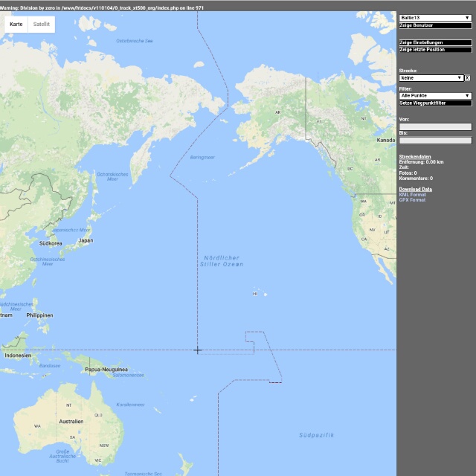Click the Alaska AK label on the map

278,113
